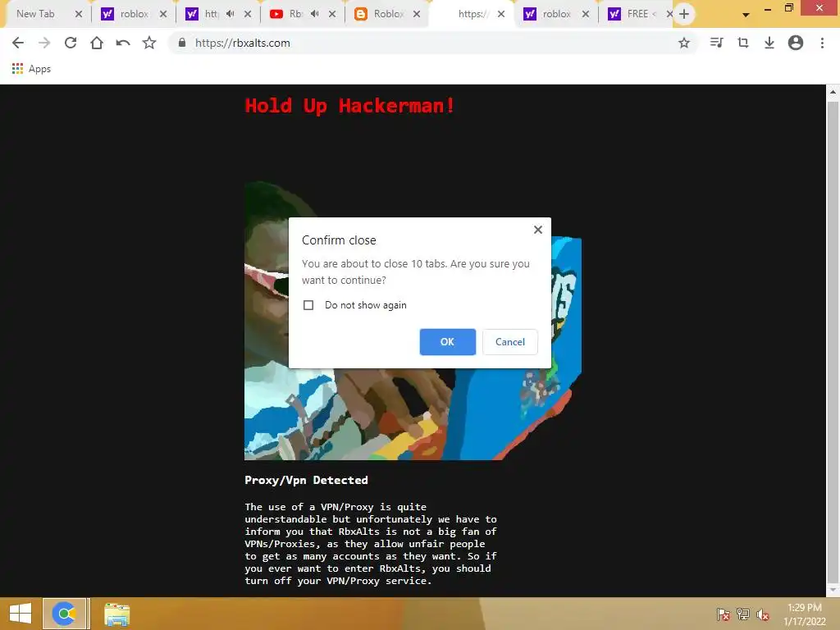Open the media playlist control icon
The image size is (840, 630).
[x=716, y=43]
